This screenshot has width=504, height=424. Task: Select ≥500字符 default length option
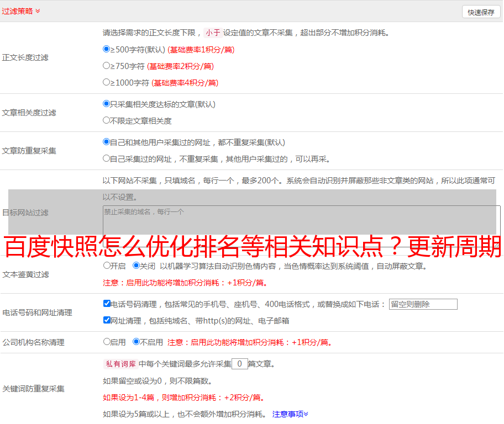point(107,49)
